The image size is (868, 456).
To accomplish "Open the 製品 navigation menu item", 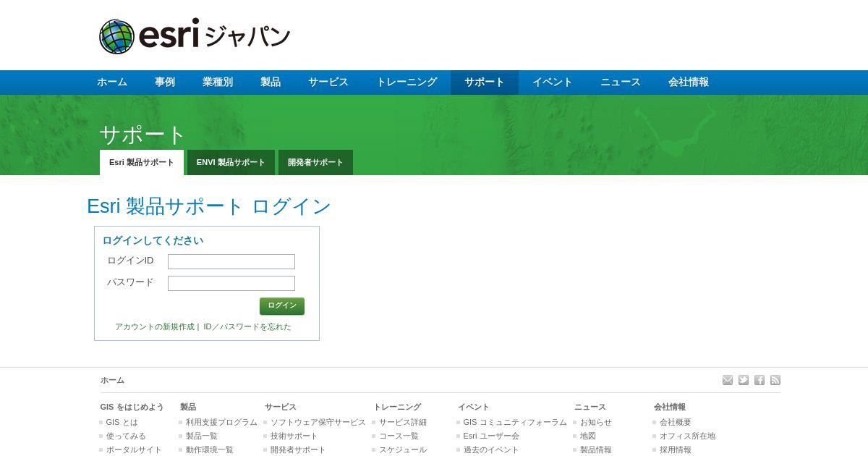I will pyautogui.click(x=271, y=83).
